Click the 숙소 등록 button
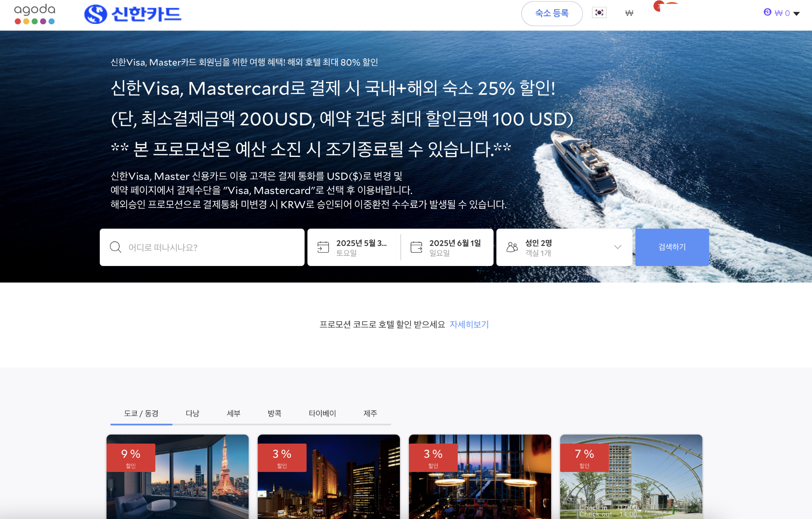The width and height of the screenshot is (812, 519). pyautogui.click(x=552, y=13)
